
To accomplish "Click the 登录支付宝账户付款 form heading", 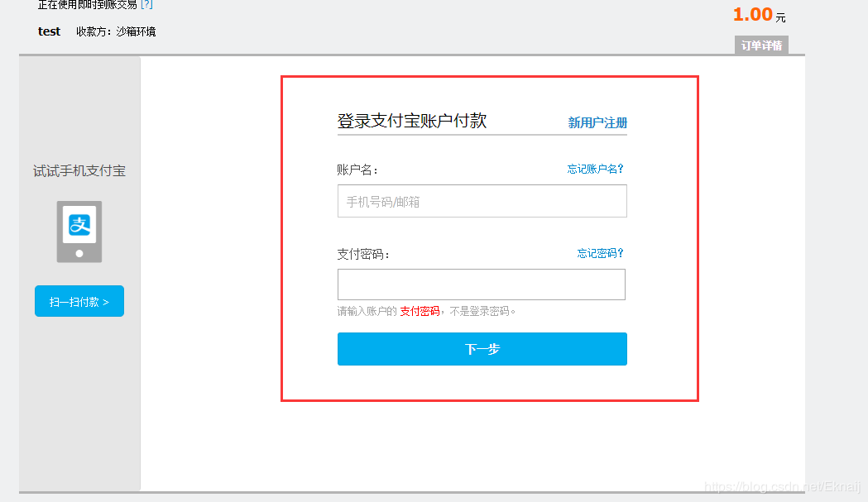I will coord(410,121).
